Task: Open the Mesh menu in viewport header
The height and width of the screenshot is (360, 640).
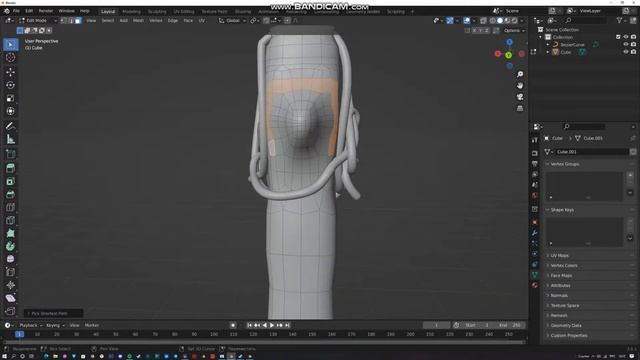Action: 138,20
